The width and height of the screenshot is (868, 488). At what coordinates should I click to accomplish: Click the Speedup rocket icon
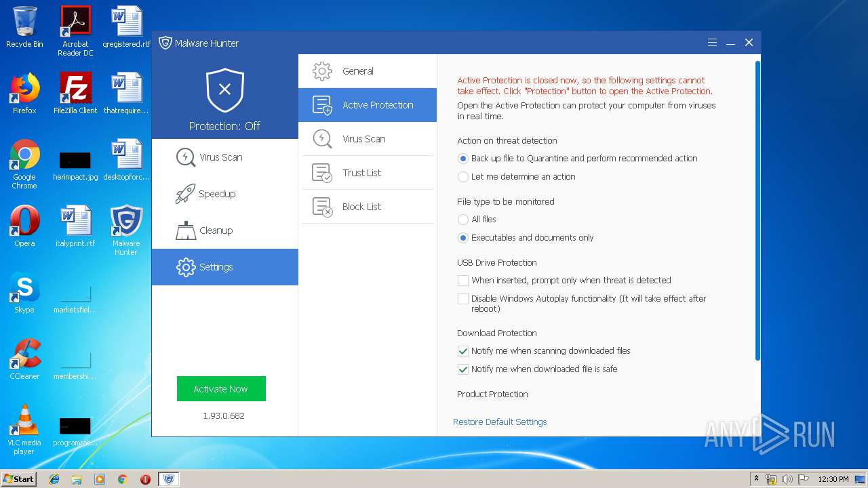tap(186, 194)
